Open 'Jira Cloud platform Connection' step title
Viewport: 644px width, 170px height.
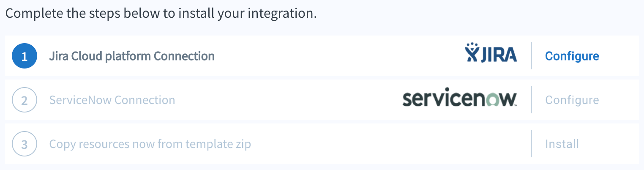pyautogui.click(x=132, y=56)
